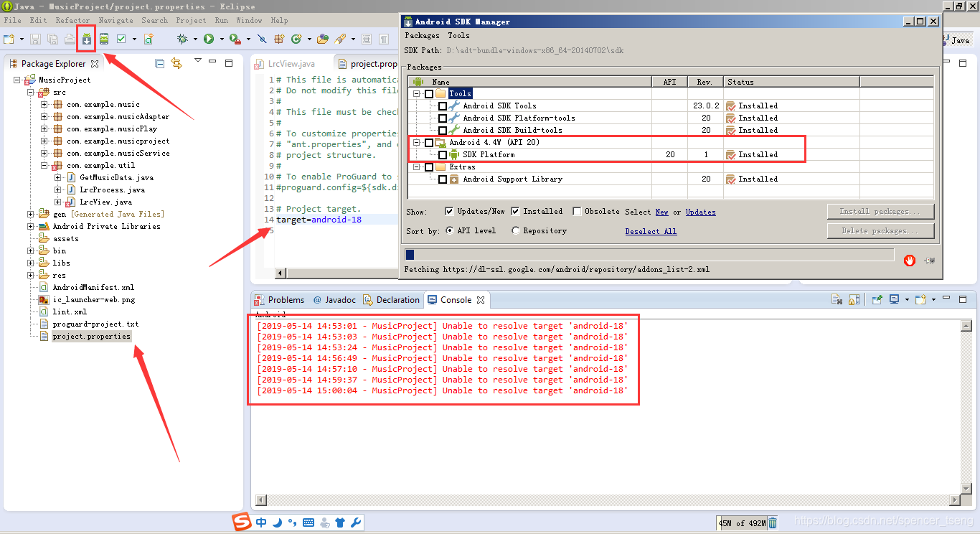Click the New Java Package icon
The image size is (980, 534).
point(279,39)
